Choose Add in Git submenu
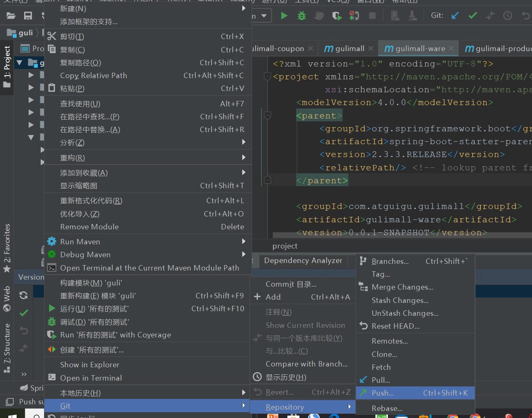The height and width of the screenshot is (418, 532). click(x=303, y=297)
